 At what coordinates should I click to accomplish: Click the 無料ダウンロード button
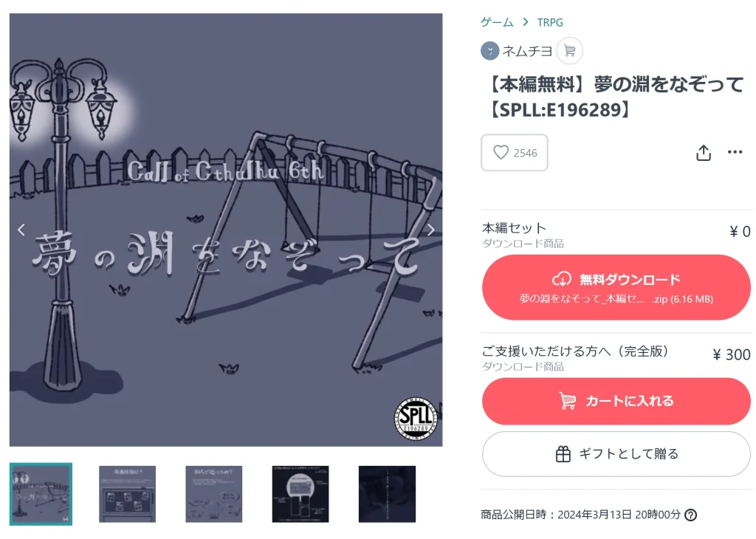[616, 287]
